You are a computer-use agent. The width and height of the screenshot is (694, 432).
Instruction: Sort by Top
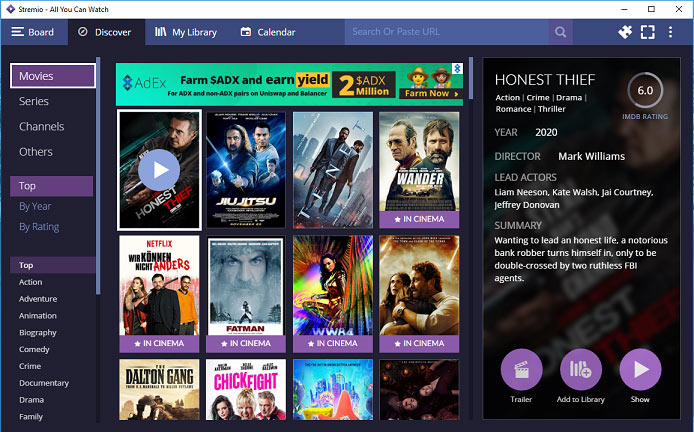pos(51,186)
